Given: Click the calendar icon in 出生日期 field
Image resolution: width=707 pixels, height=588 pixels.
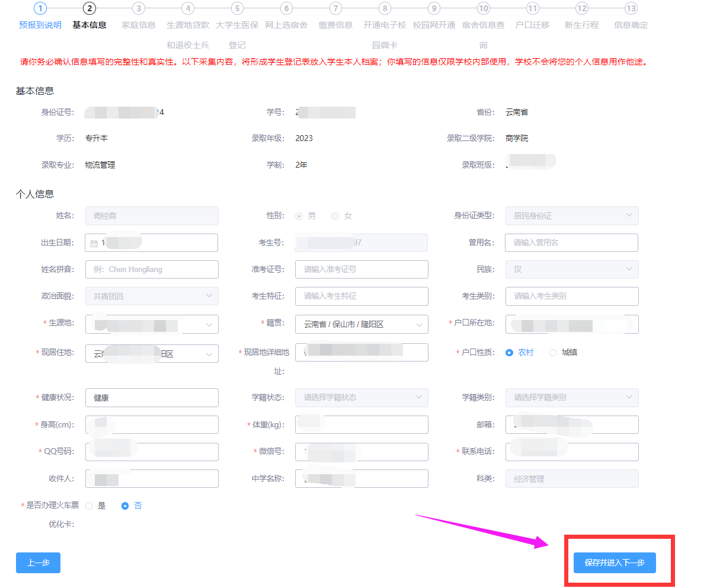Looking at the screenshot, I should [94, 243].
